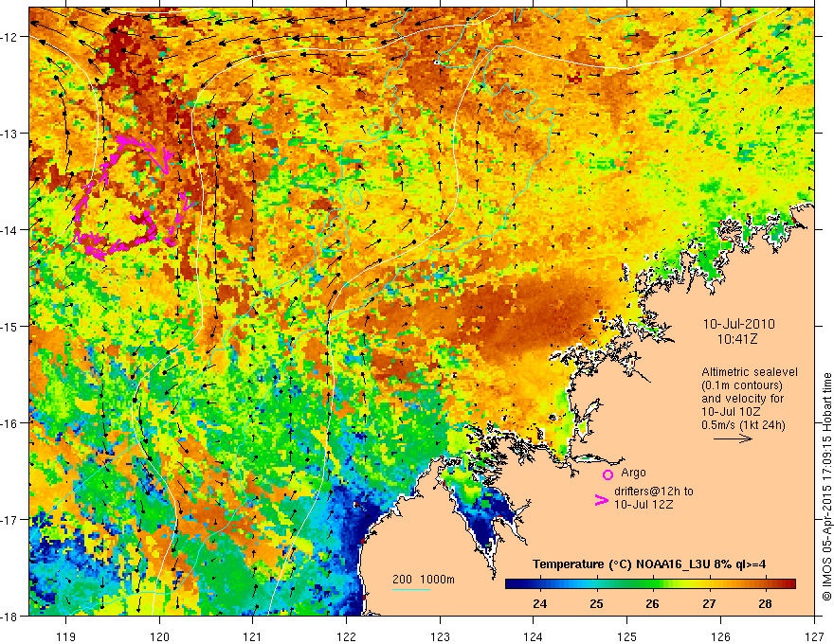Click the latitude axis label '-18'
Image resolution: width=834 pixels, height=644 pixels.
tap(10, 616)
